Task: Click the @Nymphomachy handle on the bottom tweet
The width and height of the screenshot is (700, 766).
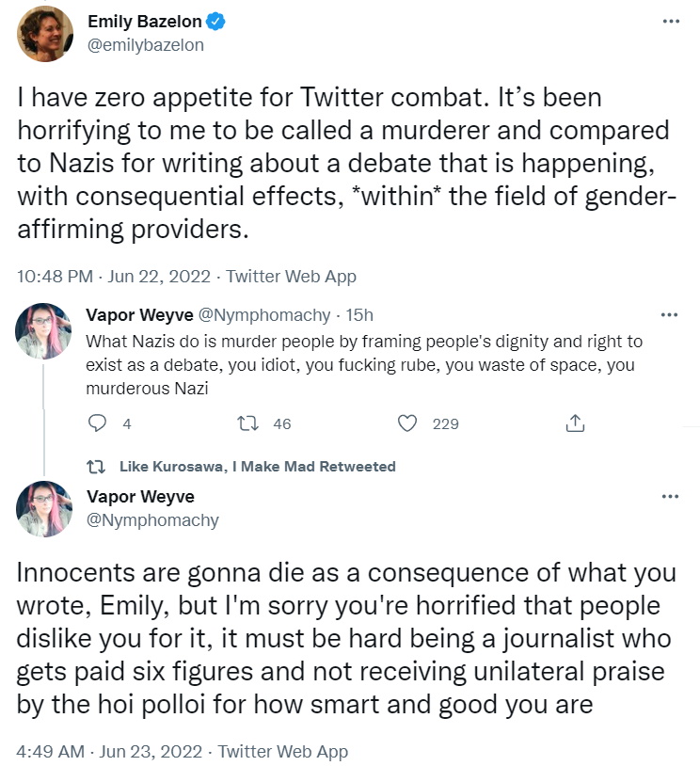Action: pyautogui.click(x=152, y=519)
